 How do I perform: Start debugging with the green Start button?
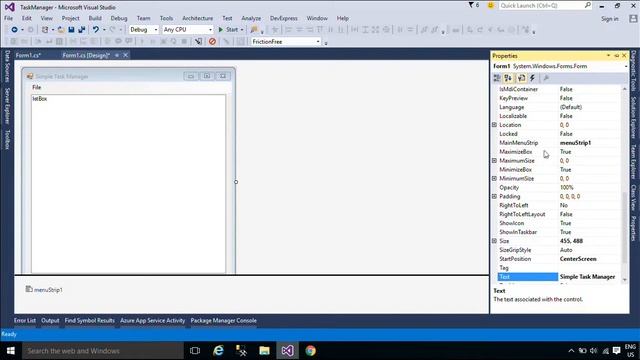228,29
